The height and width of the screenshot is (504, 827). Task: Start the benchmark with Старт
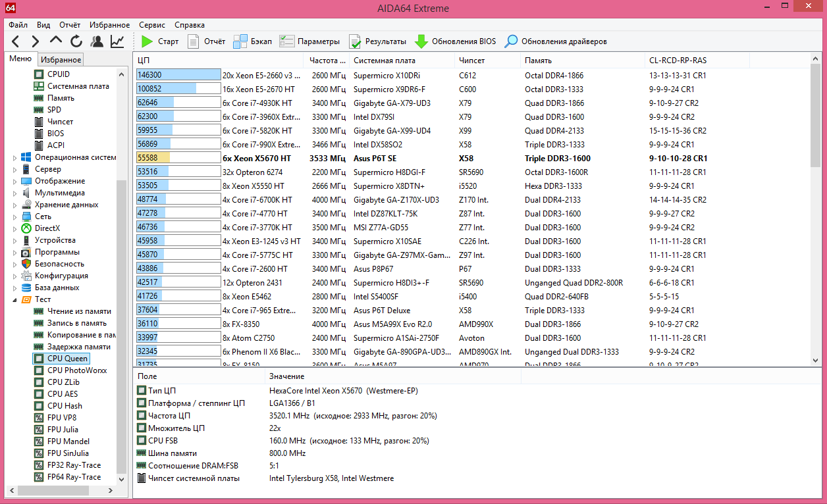pyautogui.click(x=159, y=41)
